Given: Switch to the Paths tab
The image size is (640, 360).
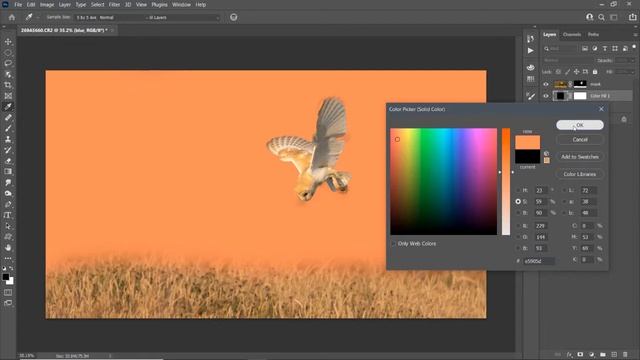Looking at the screenshot, I should (x=593, y=35).
